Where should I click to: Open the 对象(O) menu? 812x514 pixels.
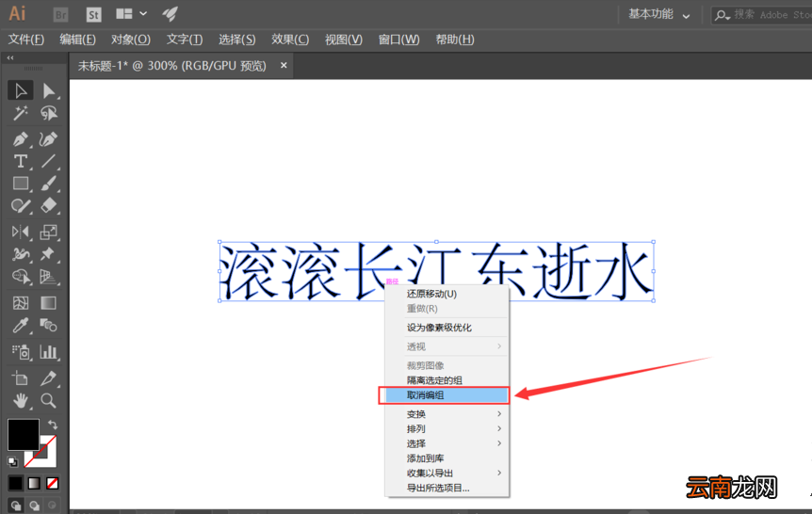[131, 40]
